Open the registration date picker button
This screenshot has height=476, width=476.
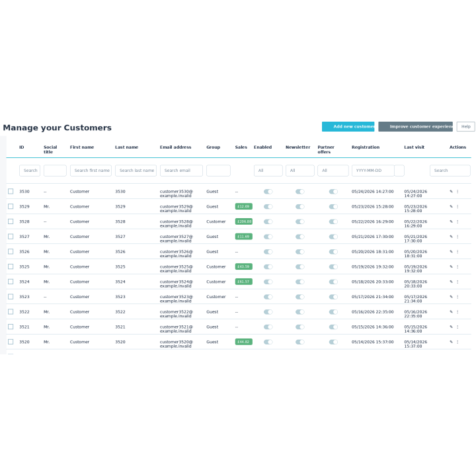(x=399, y=171)
